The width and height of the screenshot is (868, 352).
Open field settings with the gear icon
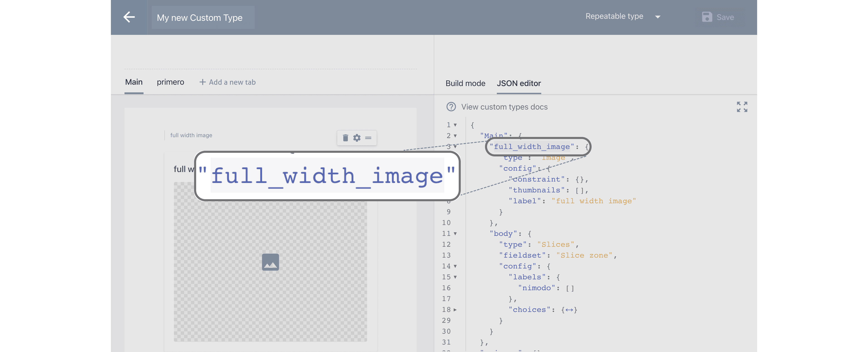pos(357,138)
